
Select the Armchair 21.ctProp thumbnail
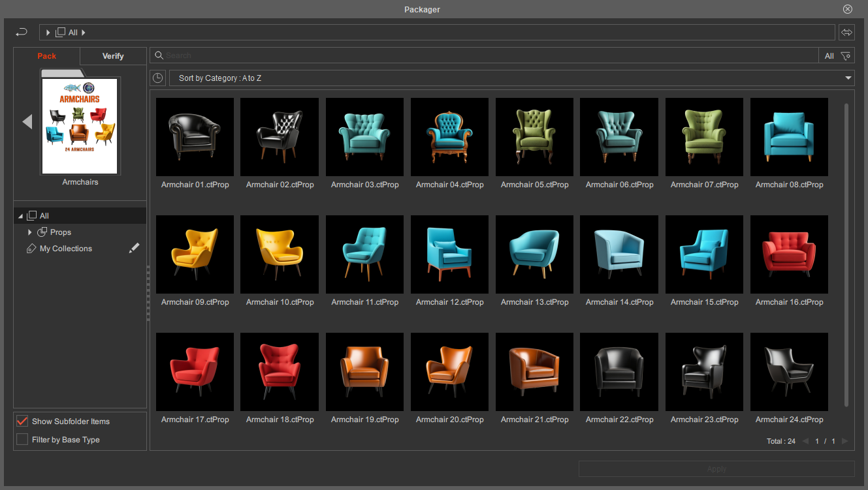point(535,372)
